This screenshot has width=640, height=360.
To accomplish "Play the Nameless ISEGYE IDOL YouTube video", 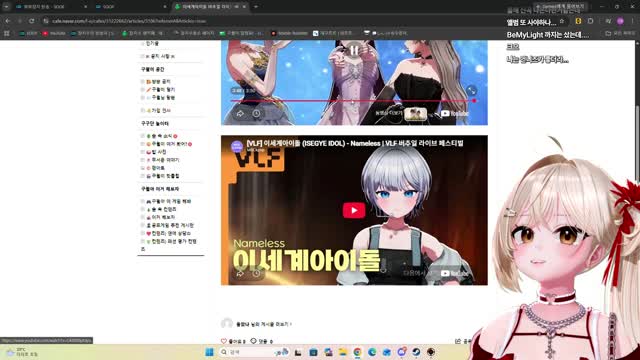I will coord(354,211).
